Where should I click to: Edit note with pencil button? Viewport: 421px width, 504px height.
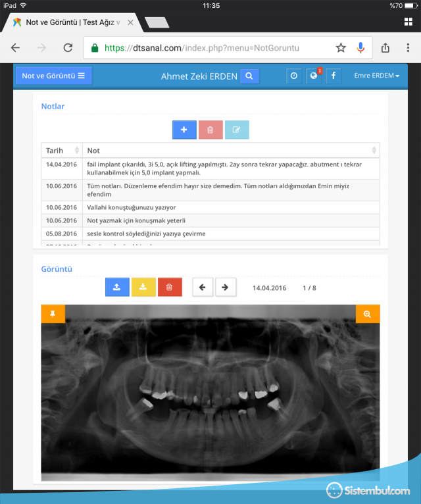(237, 130)
